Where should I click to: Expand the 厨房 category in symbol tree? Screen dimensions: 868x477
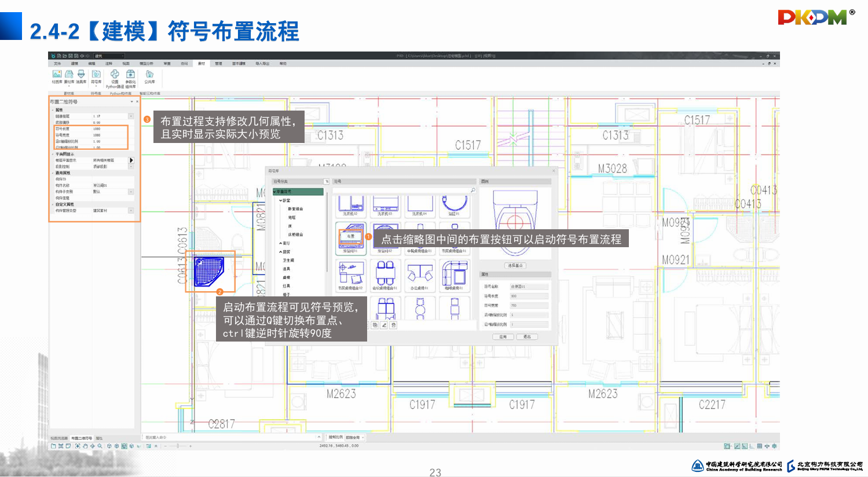(x=281, y=252)
